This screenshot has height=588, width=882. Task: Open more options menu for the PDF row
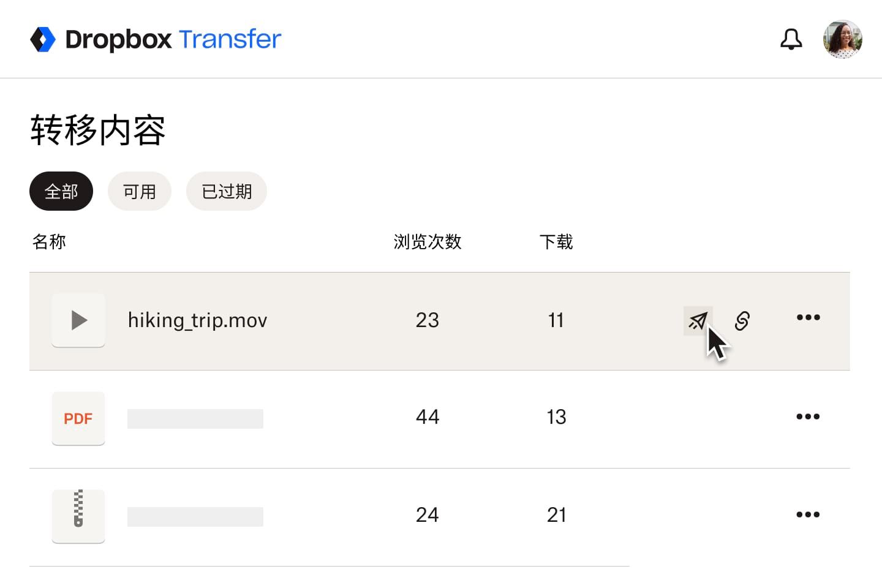808,417
